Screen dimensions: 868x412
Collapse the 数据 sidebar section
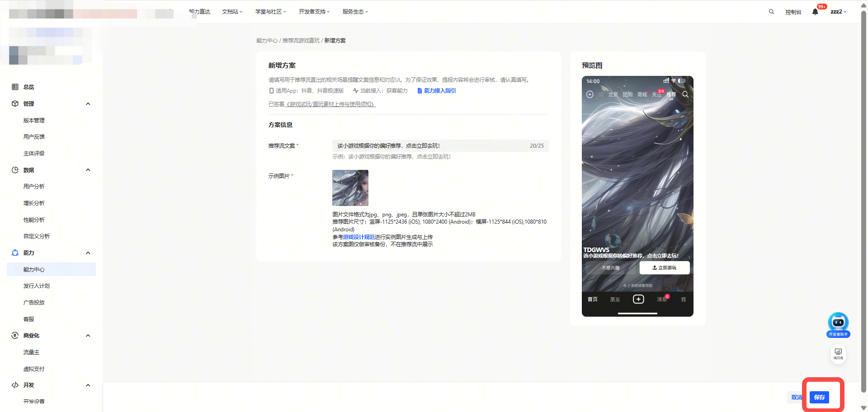[x=88, y=170]
